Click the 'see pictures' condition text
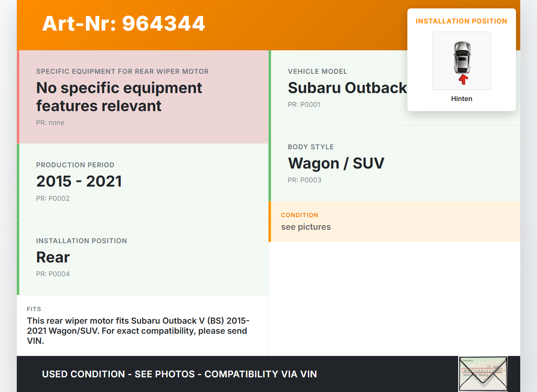Viewport: 537px width, 392px height. pyautogui.click(x=306, y=227)
